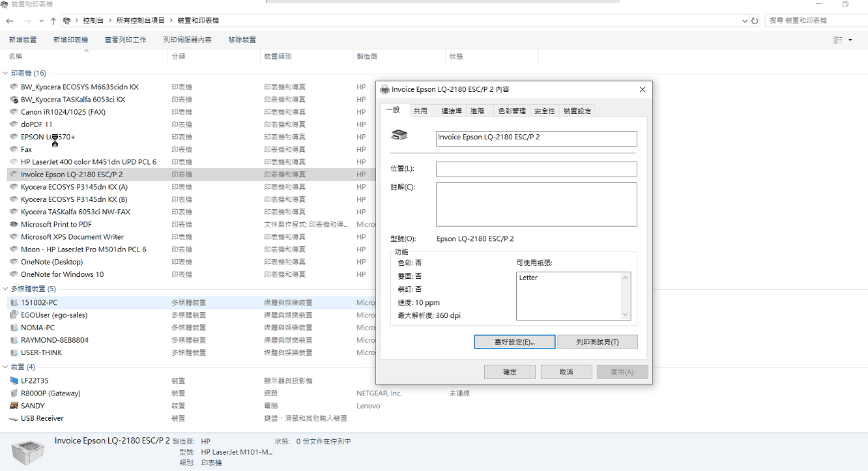868x471 pixels.
Task: Click the 取消 button in dialog
Action: coord(566,372)
